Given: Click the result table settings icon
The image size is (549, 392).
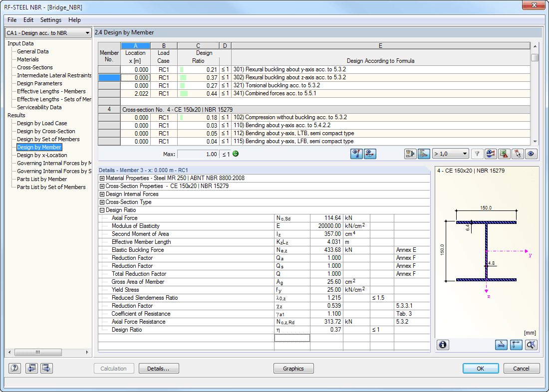Looking at the screenshot, I should point(410,154).
